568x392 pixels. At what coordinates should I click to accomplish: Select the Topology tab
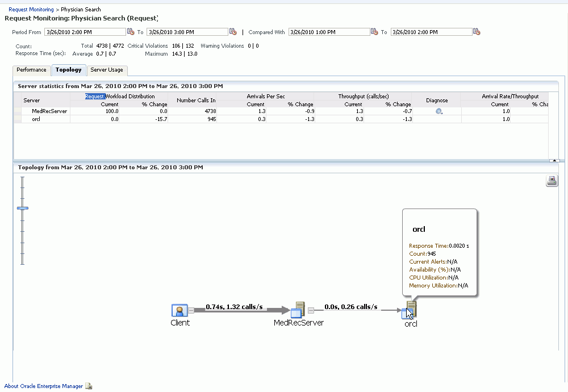[x=69, y=70]
